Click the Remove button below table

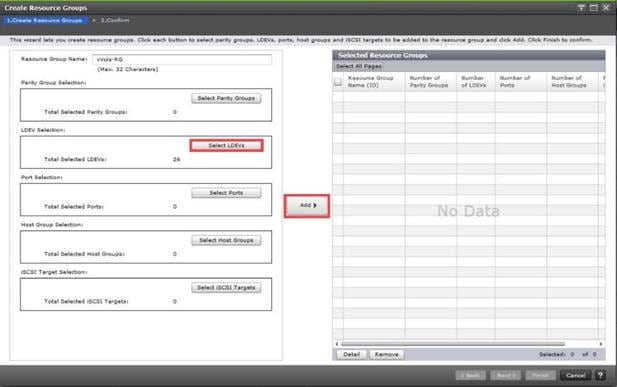pyautogui.click(x=386, y=354)
